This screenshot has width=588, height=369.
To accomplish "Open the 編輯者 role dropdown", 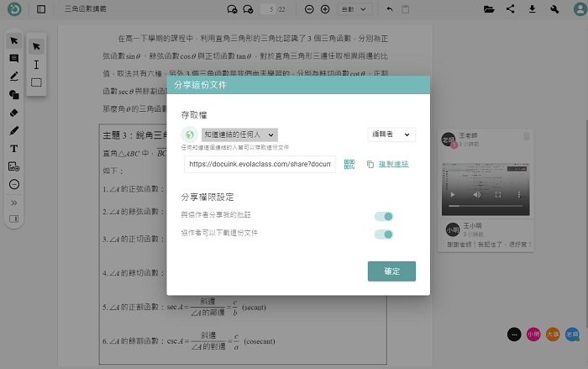I will [391, 134].
